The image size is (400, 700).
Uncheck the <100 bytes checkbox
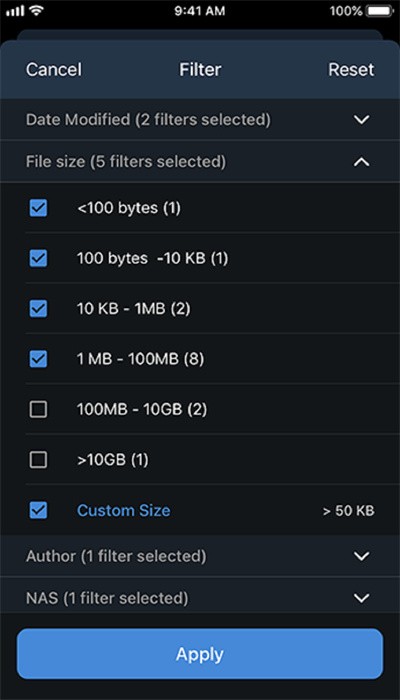pos(38,208)
